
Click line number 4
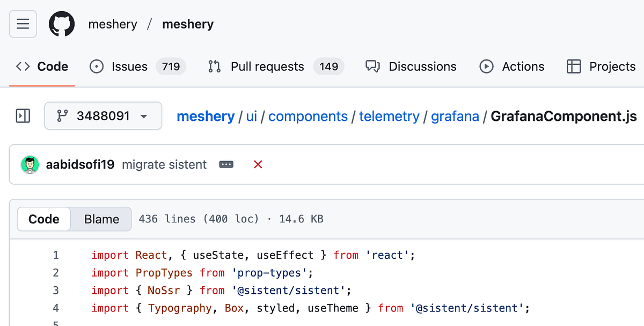click(56, 308)
